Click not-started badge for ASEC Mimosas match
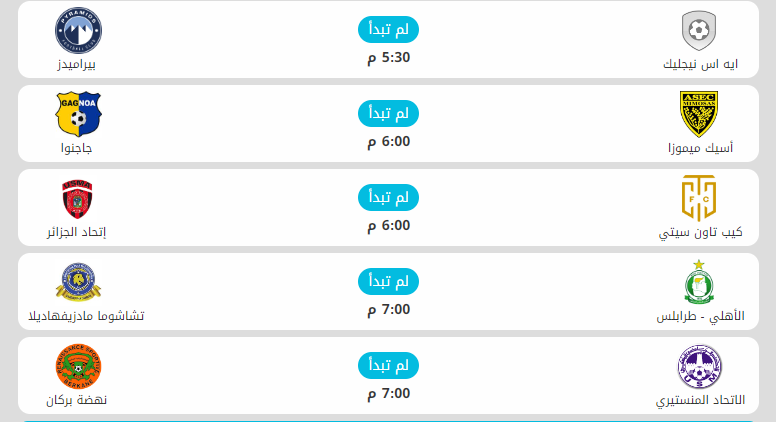The width and height of the screenshot is (776, 422). pos(388,114)
